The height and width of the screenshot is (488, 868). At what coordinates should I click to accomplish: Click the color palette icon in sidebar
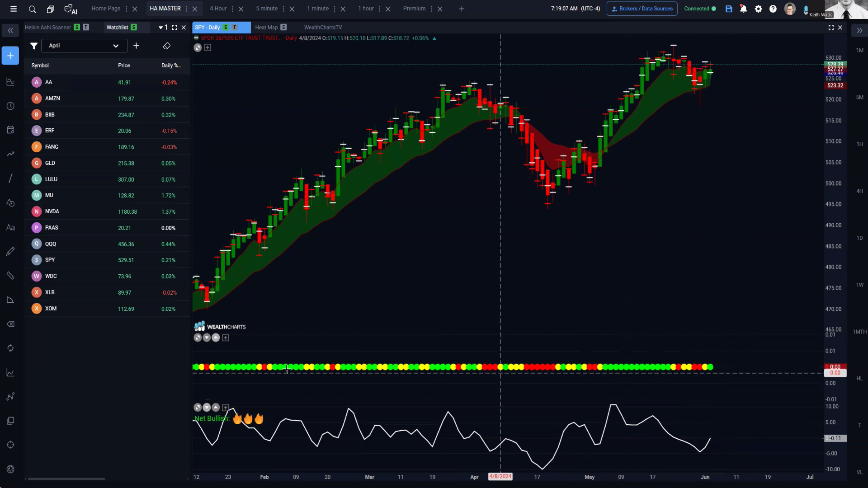10,469
